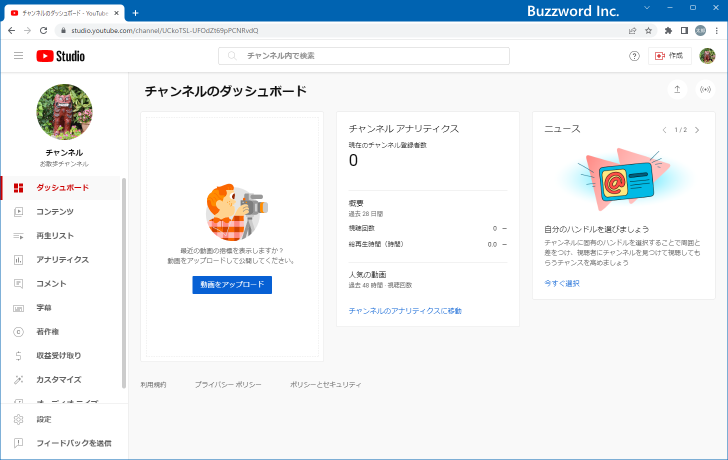Viewport: 728px width, 460px height.
Task: Open the Chrome profile avatar
Action: coord(700,31)
